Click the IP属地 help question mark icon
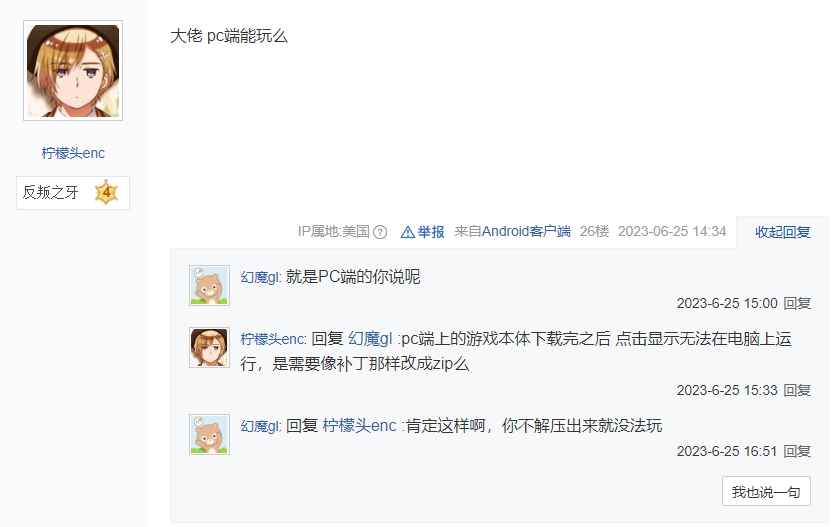This screenshot has height=527, width=836. 380,232
